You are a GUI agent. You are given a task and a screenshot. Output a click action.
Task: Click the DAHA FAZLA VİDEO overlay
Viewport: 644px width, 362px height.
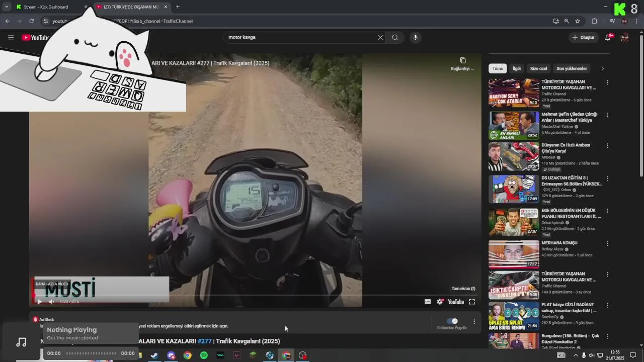pos(52,284)
